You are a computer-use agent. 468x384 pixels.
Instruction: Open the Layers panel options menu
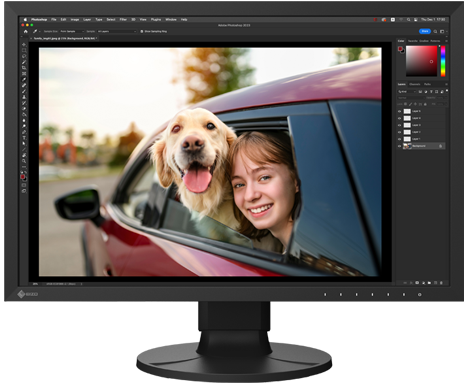[x=446, y=84]
